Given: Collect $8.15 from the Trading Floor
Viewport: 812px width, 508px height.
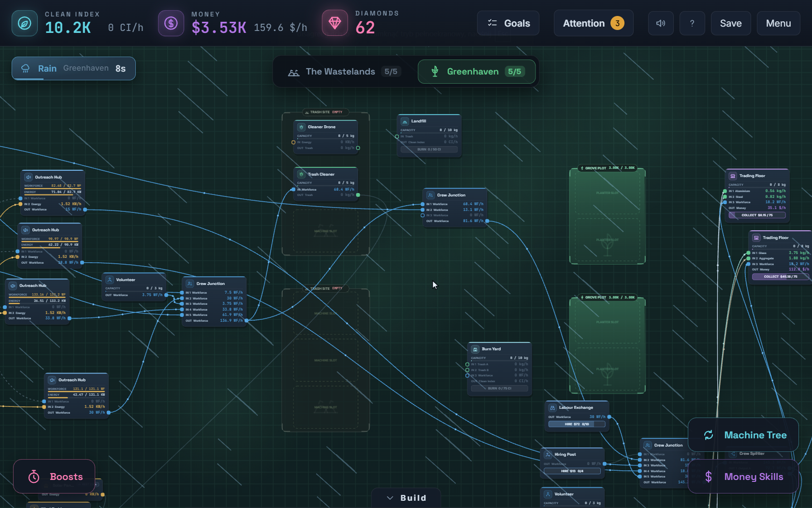Looking at the screenshot, I should [x=757, y=215].
